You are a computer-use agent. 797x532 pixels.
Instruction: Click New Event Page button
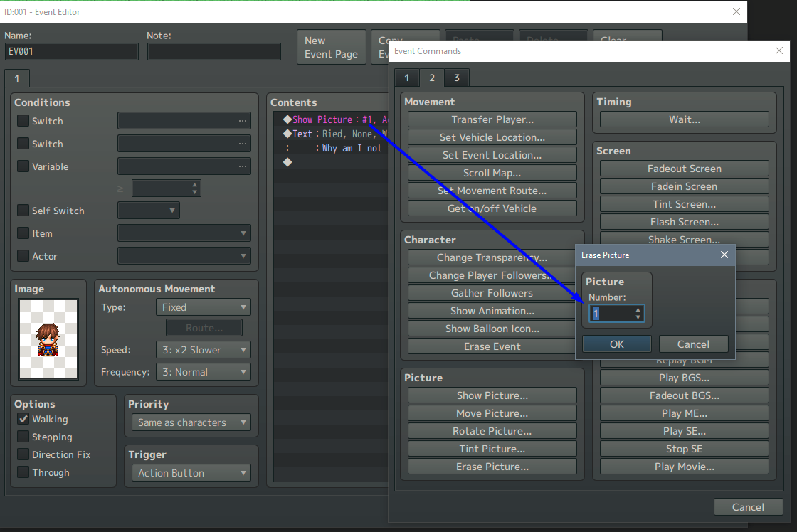(x=332, y=47)
